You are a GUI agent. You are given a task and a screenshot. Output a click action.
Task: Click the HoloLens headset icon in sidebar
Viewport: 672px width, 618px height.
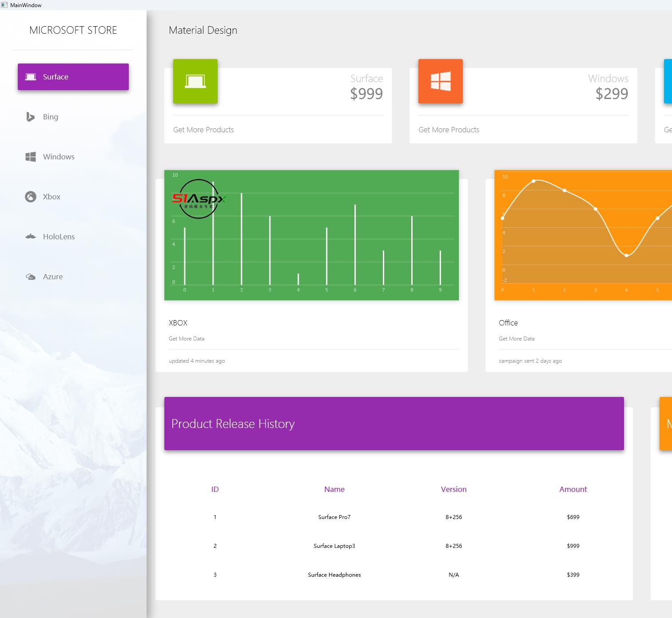(30, 237)
